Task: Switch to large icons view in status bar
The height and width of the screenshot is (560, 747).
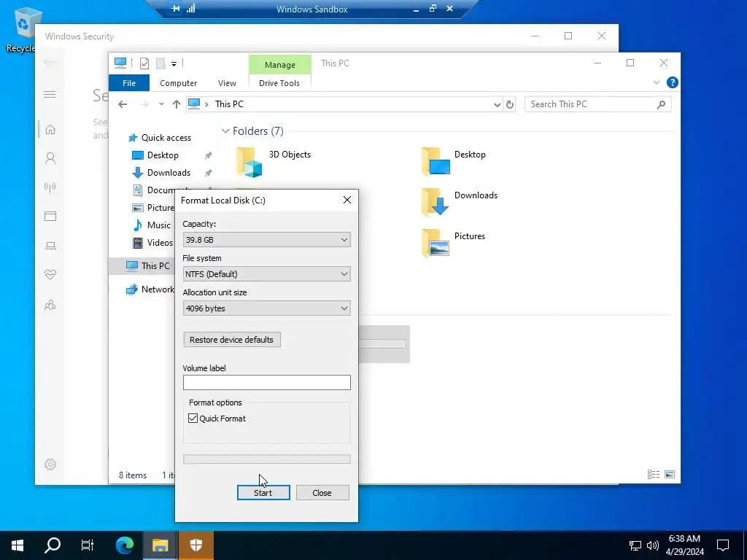Action: tap(670, 474)
